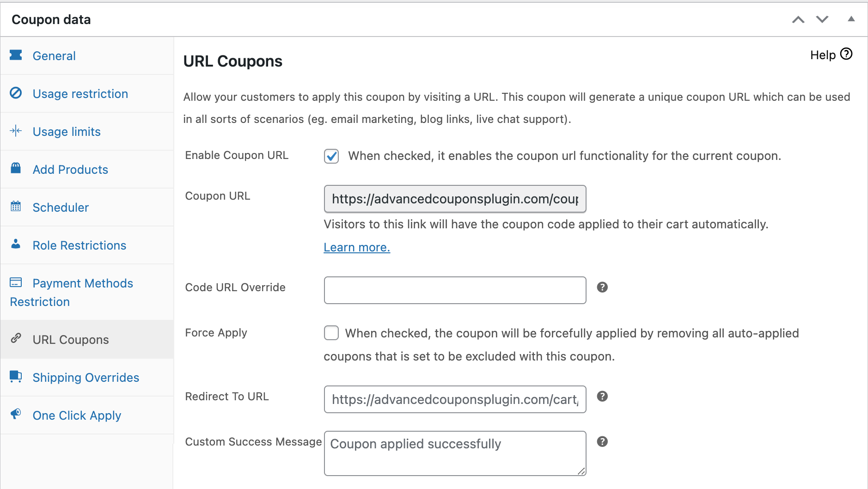Click the megaphone icon for One Click Apply
Viewport: 868px width, 489px height.
pos(16,414)
